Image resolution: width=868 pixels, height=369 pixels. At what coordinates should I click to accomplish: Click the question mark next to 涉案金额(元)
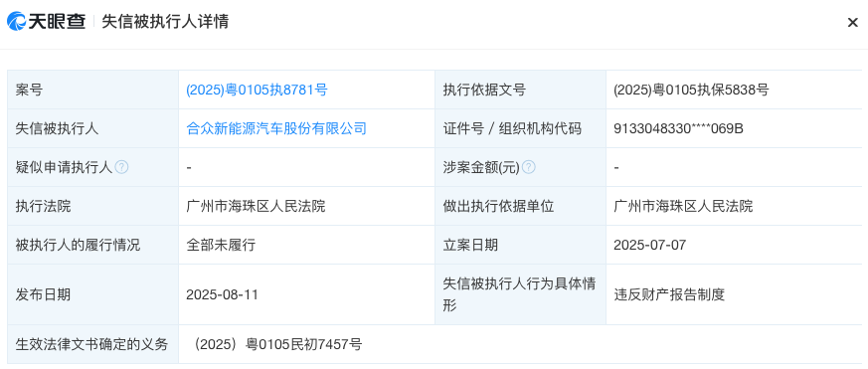coord(529,167)
